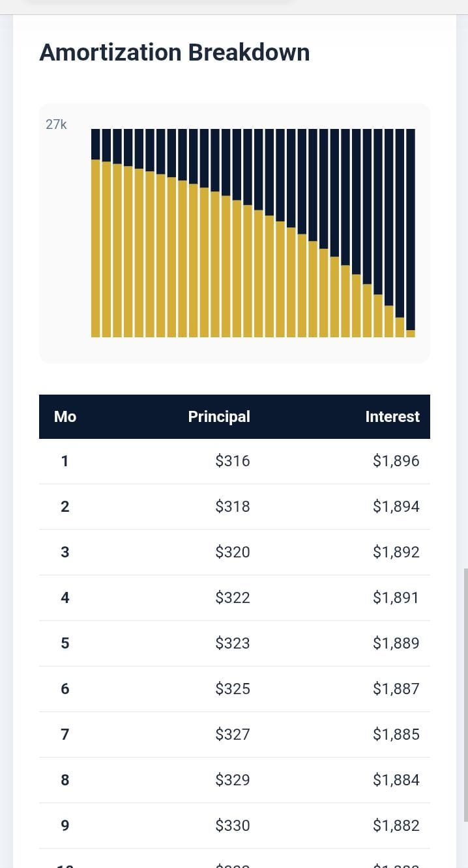
Task: Click the vertical page scrollbar thumb
Action: pyautogui.click(x=465, y=694)
